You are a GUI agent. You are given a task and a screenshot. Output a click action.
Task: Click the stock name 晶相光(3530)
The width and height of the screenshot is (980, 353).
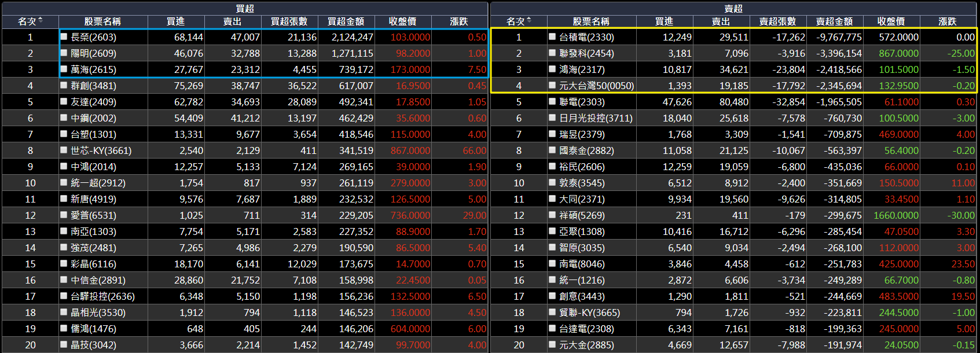click(98, 312)
